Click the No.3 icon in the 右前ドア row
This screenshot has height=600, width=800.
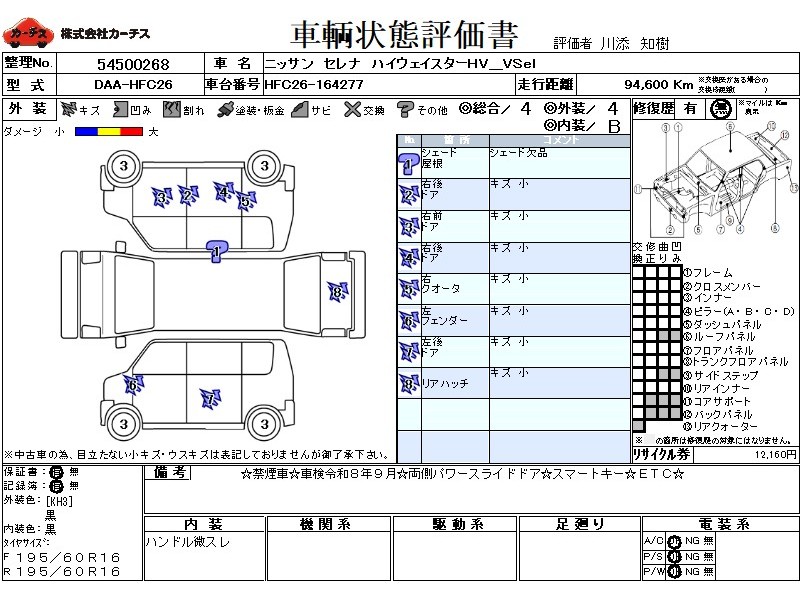pos(409,227)
